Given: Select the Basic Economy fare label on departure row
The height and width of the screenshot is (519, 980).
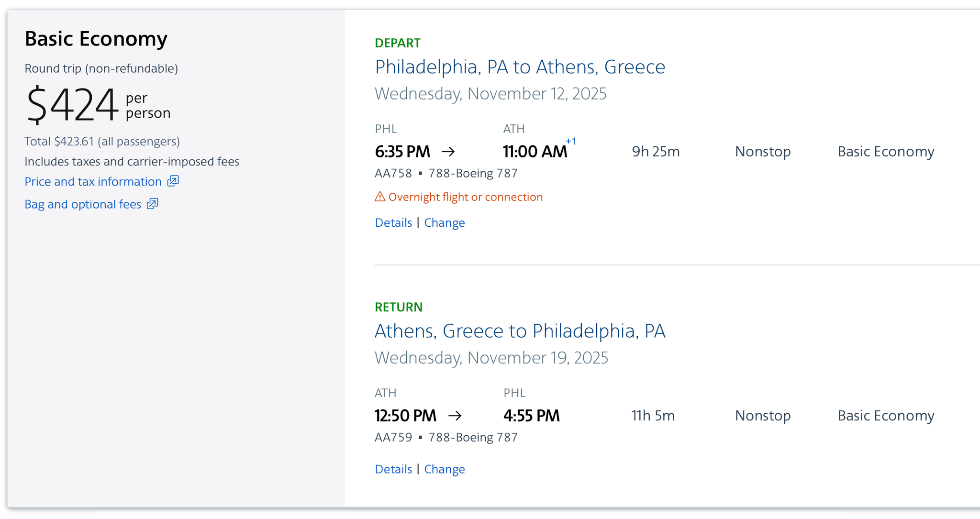Looking at the screenshot, I should pos(886,151).
